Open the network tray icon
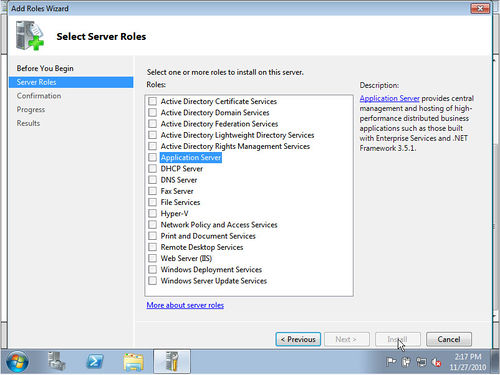500x375 pixels. coord(421,362)
